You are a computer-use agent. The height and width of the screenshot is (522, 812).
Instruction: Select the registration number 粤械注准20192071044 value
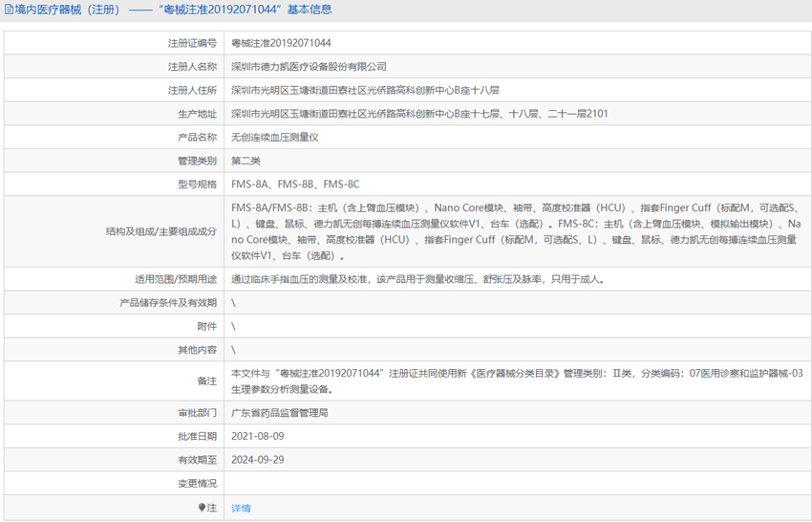(x=282, y=43)
